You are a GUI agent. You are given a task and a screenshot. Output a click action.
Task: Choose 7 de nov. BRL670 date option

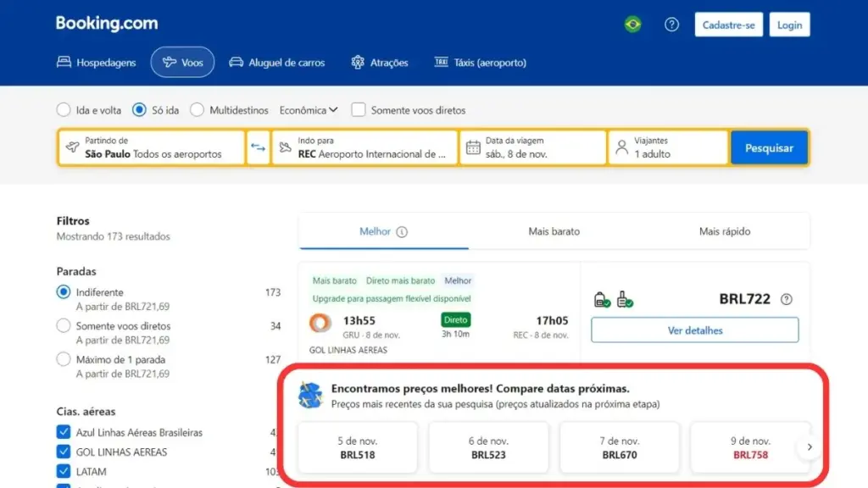tap(620, 447)
